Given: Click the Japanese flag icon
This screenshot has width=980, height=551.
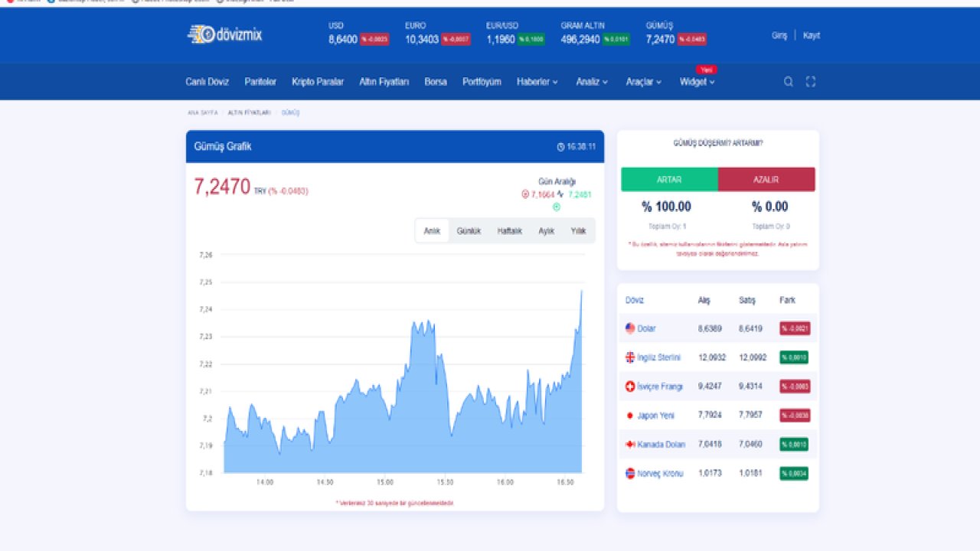Looking at the screenshot, I should (x=630, y=416).
